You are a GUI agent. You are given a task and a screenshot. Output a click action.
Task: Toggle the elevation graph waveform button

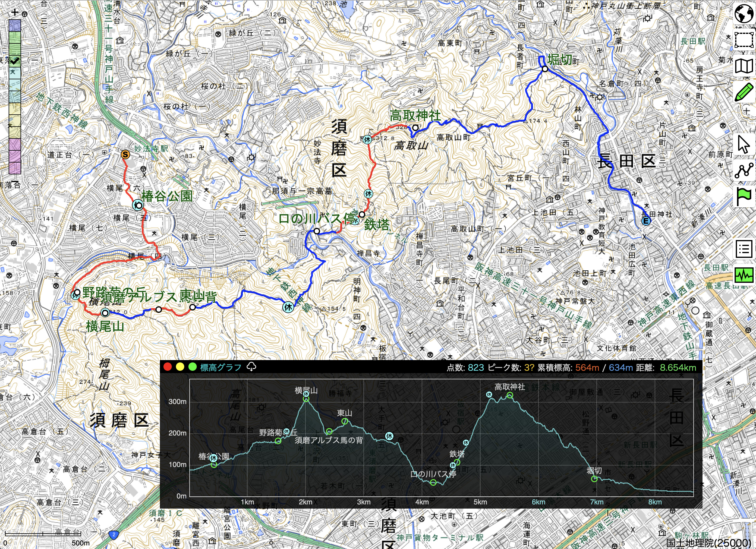(744, 275)
